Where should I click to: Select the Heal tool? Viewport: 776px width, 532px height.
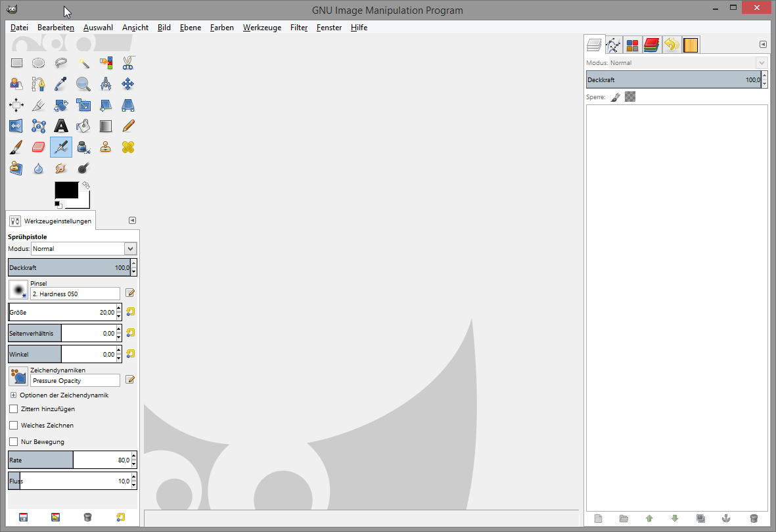pos(128,147)
